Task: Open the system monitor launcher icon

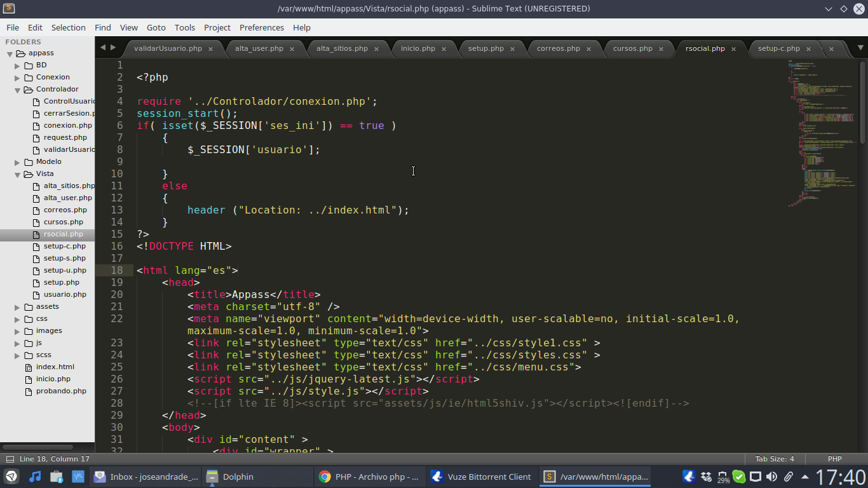Action: 78,477
